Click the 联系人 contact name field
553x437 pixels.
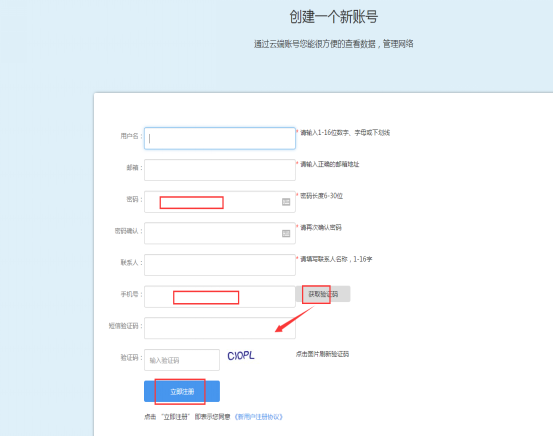pos(220,265)
